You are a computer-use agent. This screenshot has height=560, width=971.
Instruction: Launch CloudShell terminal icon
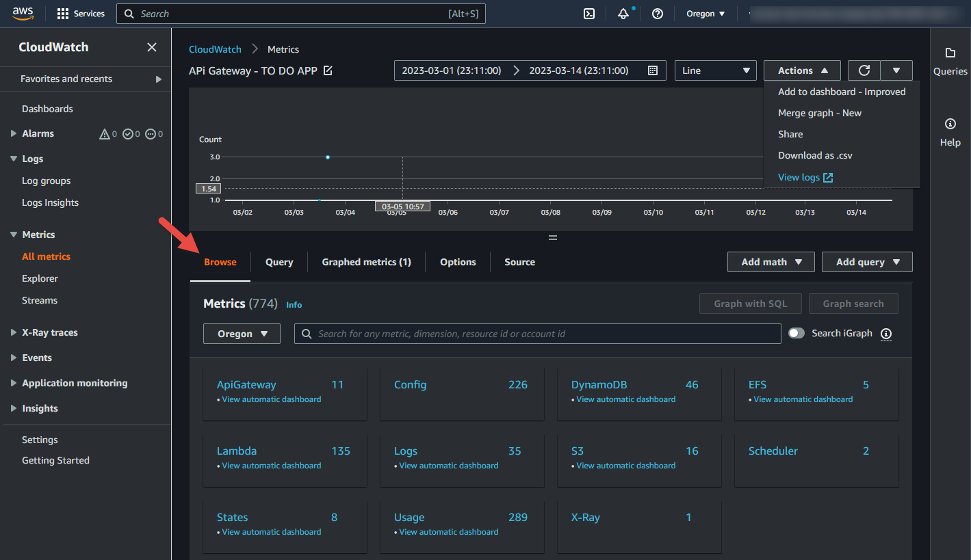(x=588, y=14)
